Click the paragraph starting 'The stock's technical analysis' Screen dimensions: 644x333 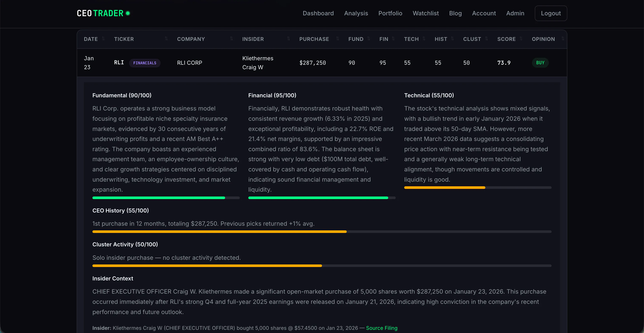pos(478,144)
